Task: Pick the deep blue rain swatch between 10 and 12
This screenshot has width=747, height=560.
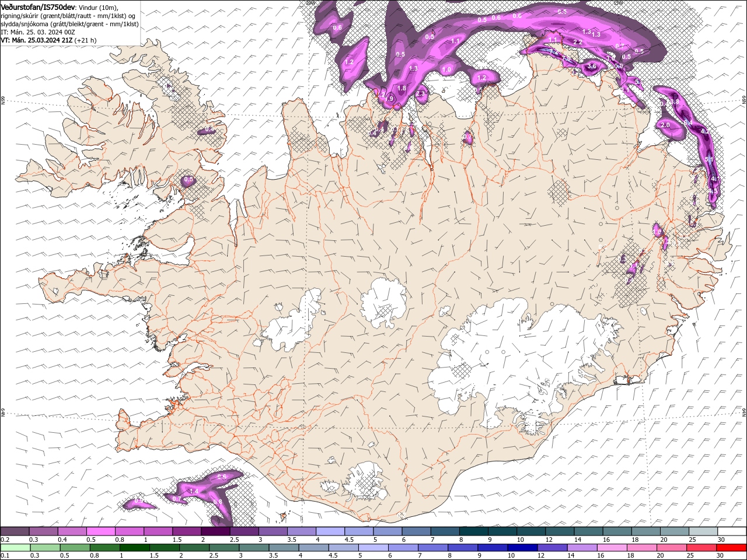Action: [x=522, y=548]
